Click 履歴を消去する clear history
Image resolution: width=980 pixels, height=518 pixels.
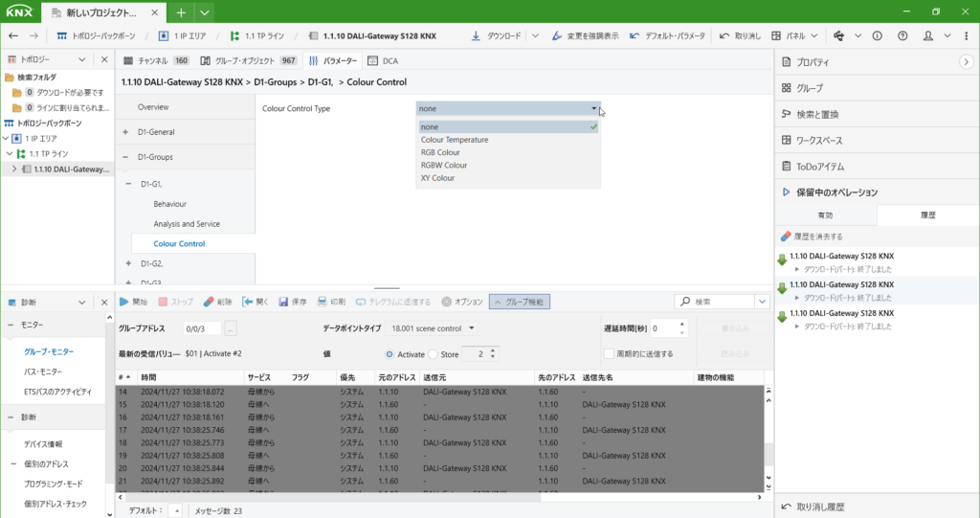click(812, 236)
